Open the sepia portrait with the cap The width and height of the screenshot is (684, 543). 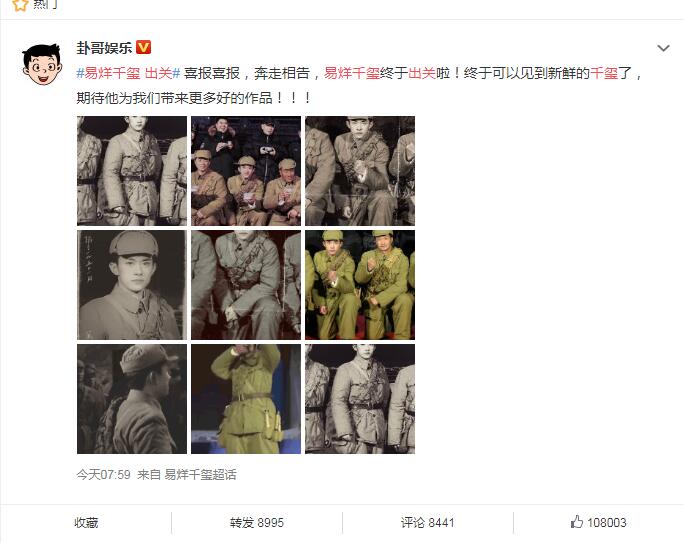pyautogui.click(x=132, y=285)
